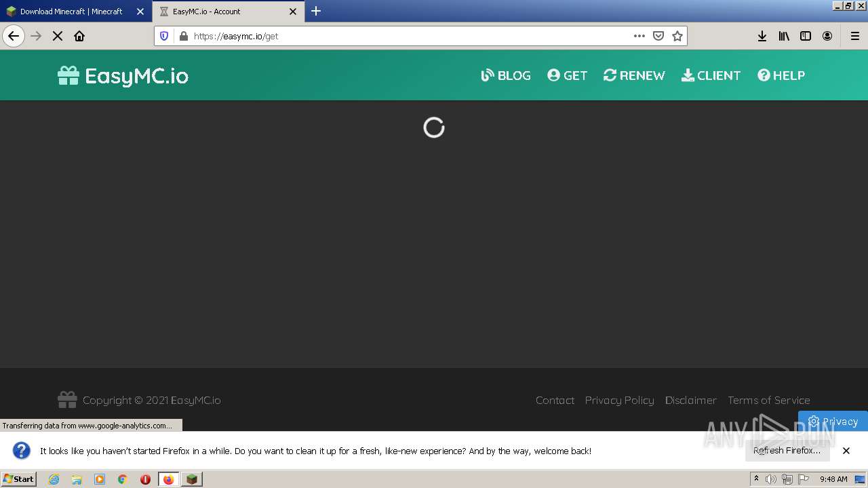868x488 pixels.
Task: Open the Disclaimer footer link
Action: [x=691, y=400]
